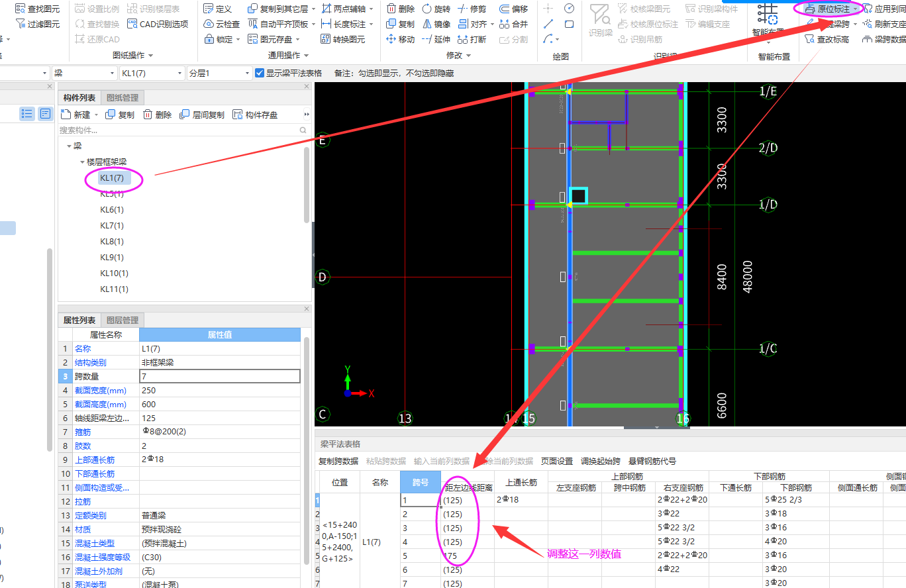Expand the 图纸操作 group menu
Viewport: 906px width, 588px height.
[x=132, y=56]
